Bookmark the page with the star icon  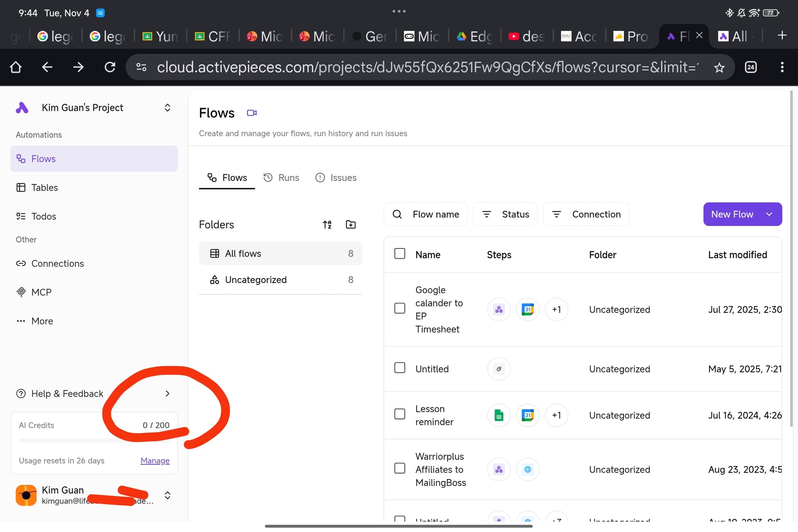719,67
